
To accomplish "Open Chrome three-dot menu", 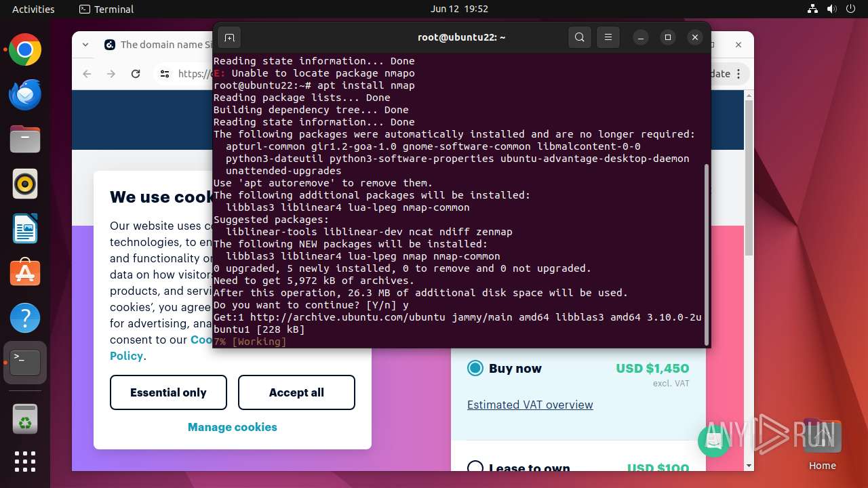I will (738, 74).
